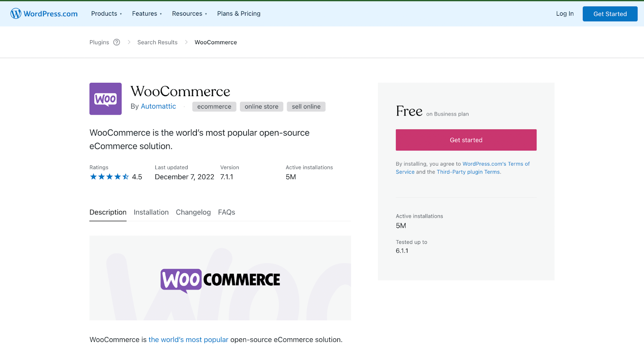Follow "the world's most popular" link
The width and height of the screenshot is (644, 354).
pyautogui.click(x=188, y=340)
